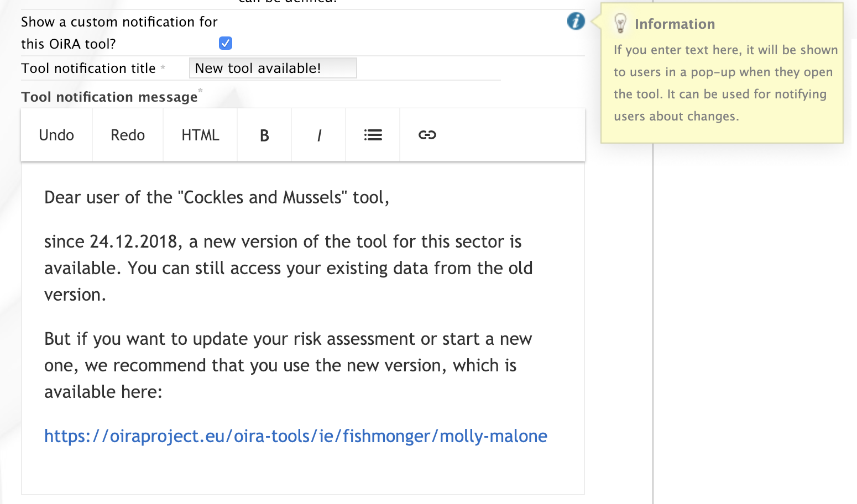Toggle italic formatting in the editor
The image size is (857, 504).
[318, 134]
